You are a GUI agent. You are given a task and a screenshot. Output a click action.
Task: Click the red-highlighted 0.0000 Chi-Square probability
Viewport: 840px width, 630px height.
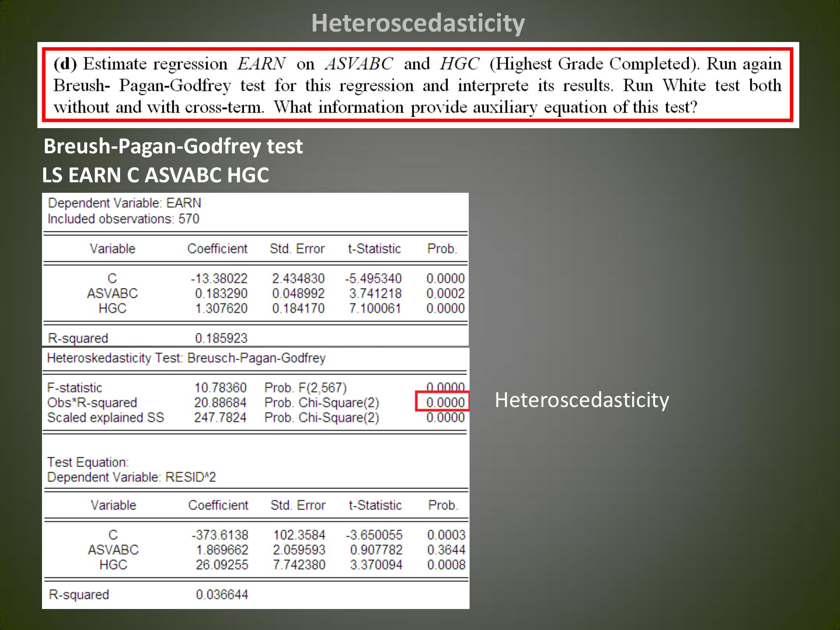click(x=445, y=402)
